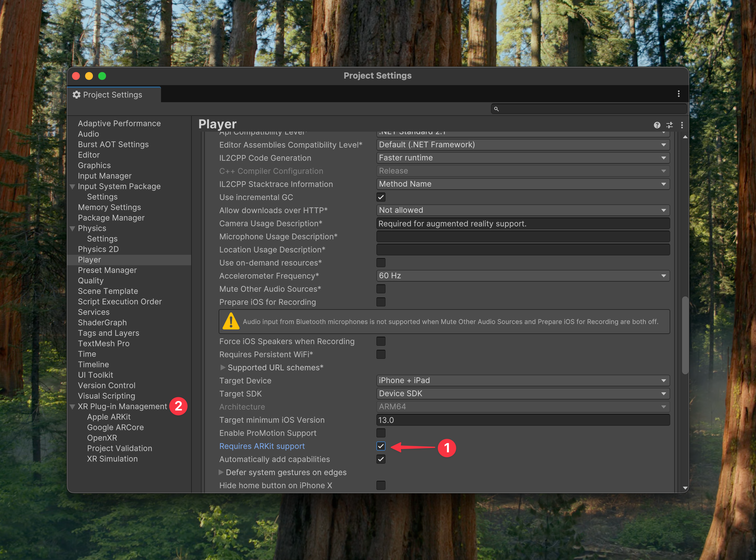Click the Target minimum iOS Version field

pos(523,420)
